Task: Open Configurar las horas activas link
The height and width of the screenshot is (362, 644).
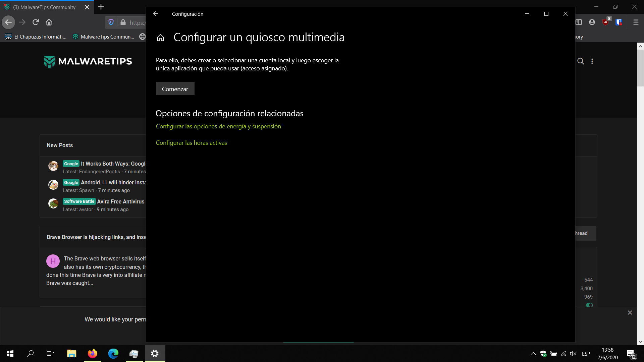Action: (191, 143)
